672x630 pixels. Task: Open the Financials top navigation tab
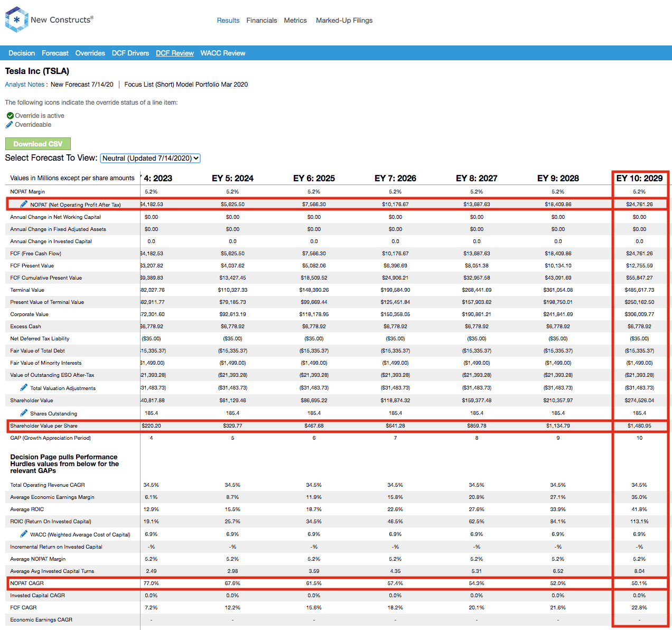click(262, 20)
